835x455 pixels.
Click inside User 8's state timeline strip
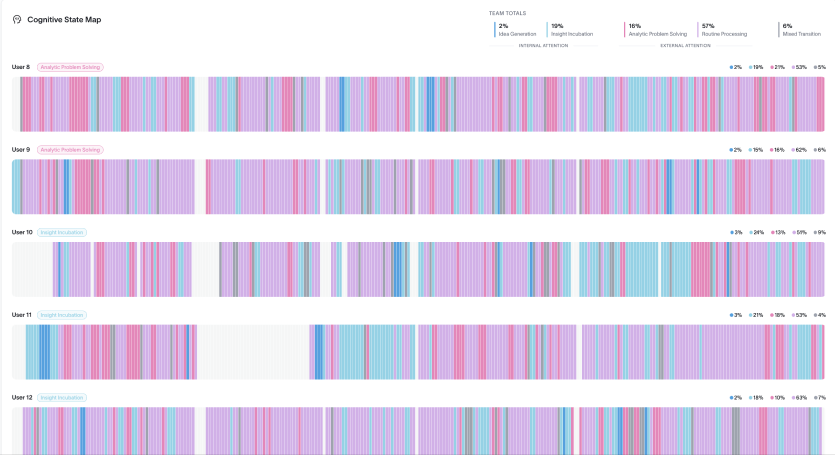coord(418,104)
